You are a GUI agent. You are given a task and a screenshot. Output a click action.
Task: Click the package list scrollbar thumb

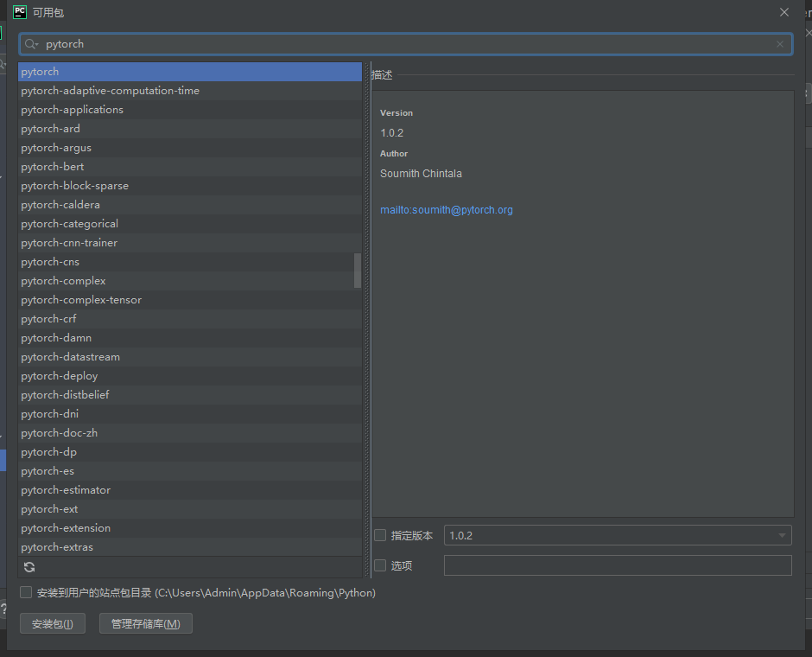coord(358,270)
